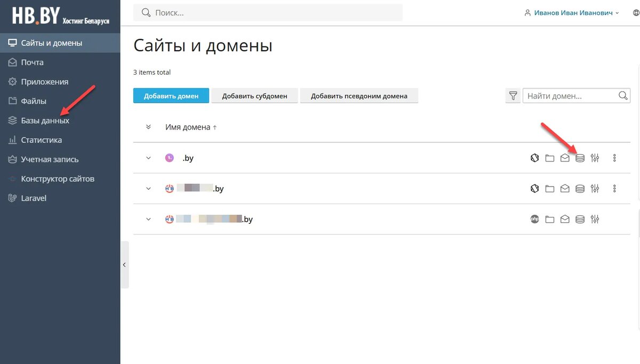Open folder icon in the PHP domain row

550,219
